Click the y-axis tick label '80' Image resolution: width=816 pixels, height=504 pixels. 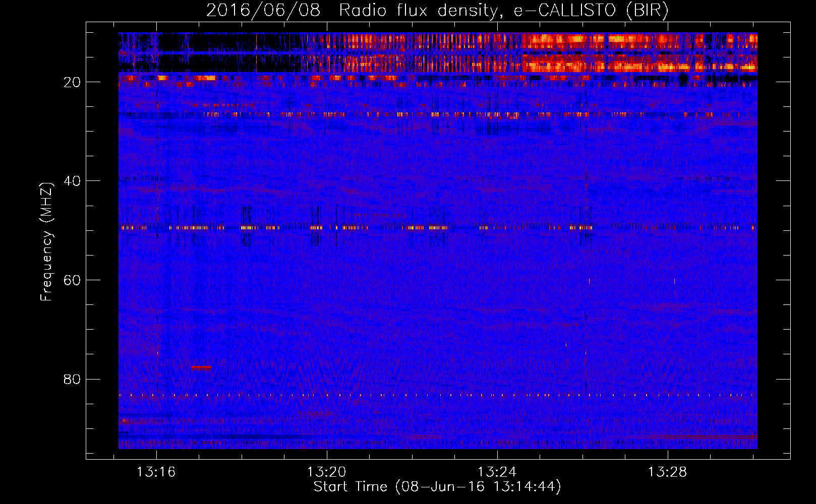click(73, 379)
